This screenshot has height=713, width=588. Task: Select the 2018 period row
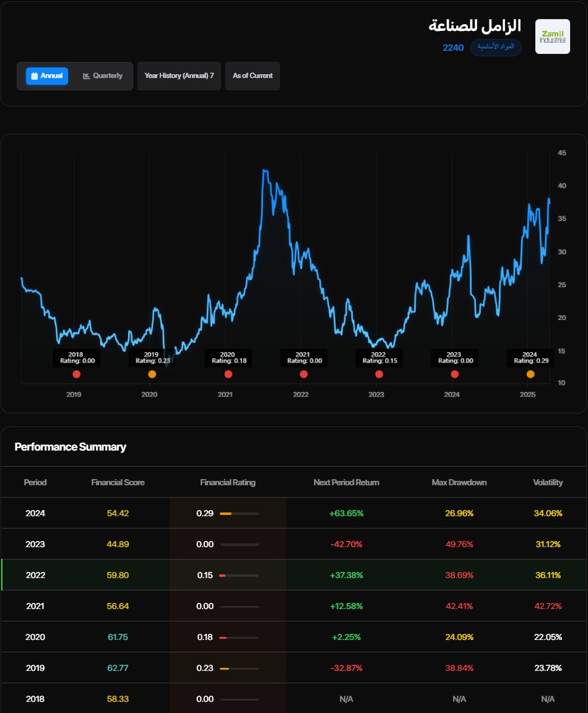[x=294, y=698]
